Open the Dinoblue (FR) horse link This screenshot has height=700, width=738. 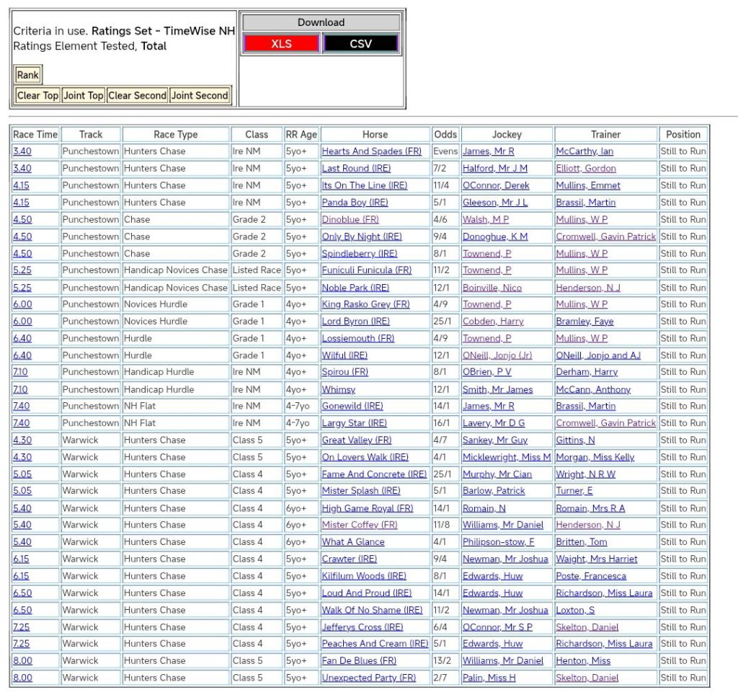(350, 219)
